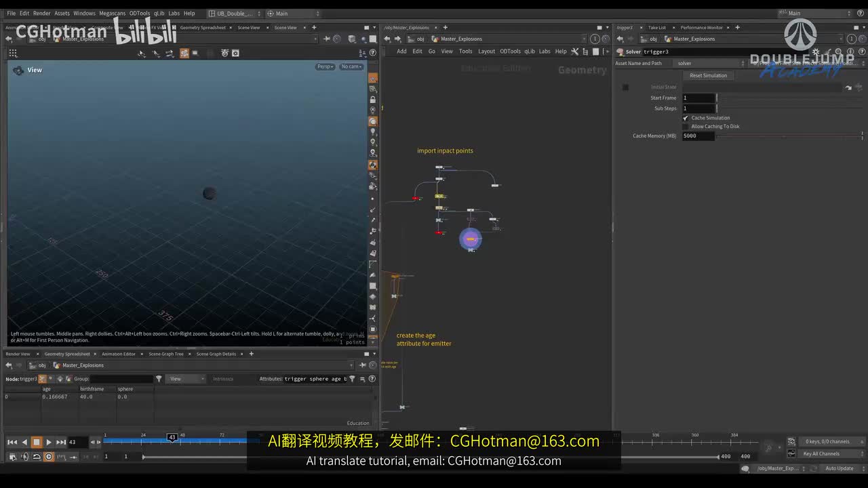This screenshot has width=868, height=488.
Task: Expand spreadsheet pane path dropdown arrow
Action: 351,365
